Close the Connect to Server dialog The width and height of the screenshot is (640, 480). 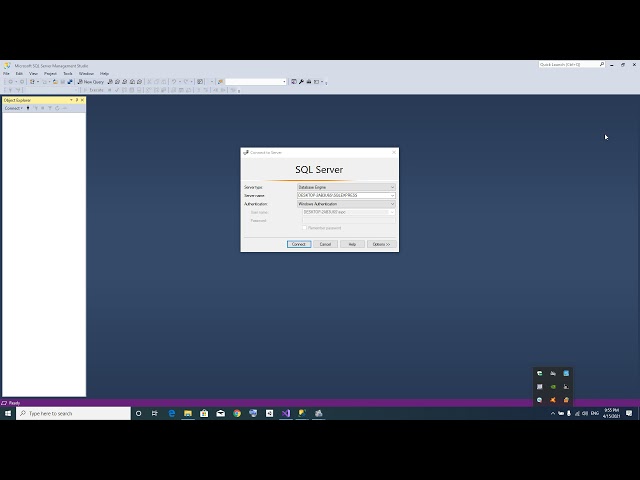(394, 152)
